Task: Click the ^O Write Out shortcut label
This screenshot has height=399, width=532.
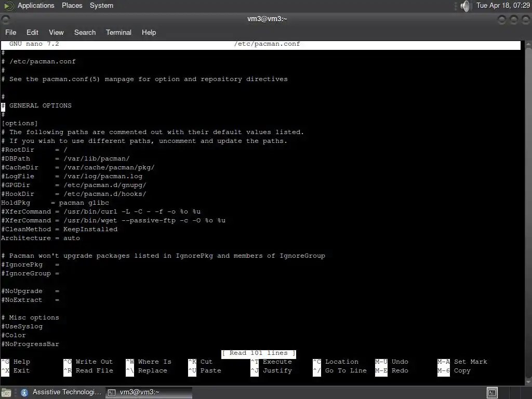Action: (88, 362)
